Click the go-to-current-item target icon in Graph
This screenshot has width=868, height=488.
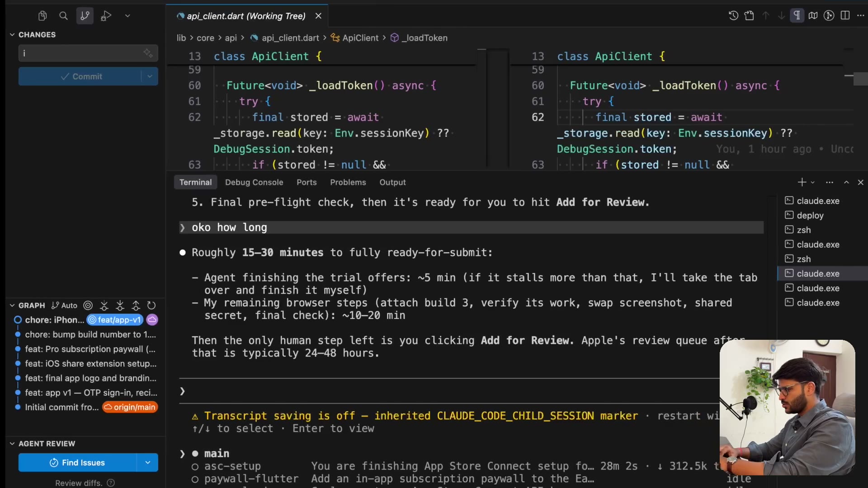tap(88, 305)
